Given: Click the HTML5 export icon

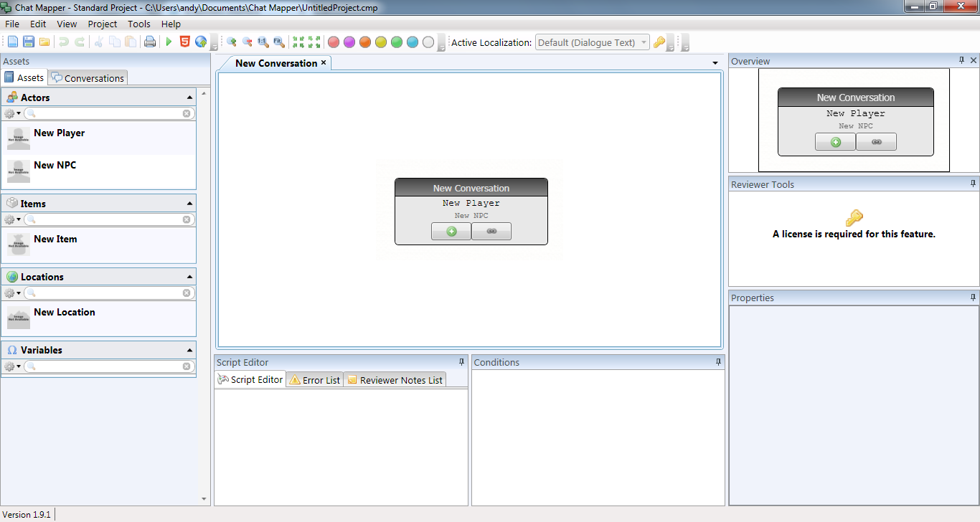Looking at the screenshot, I should 185,42.
